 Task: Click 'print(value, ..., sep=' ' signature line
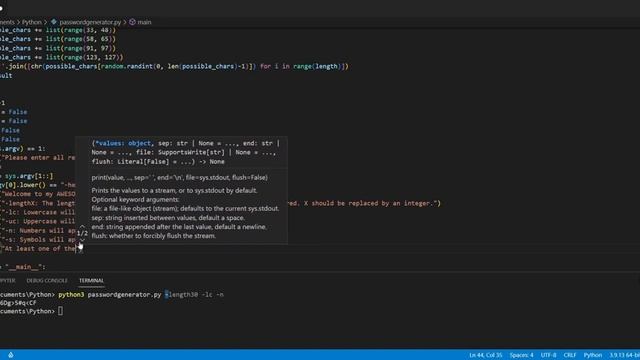[180, 178]
